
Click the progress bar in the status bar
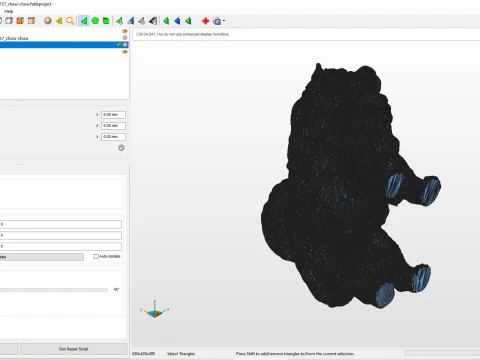pos(442,353)
